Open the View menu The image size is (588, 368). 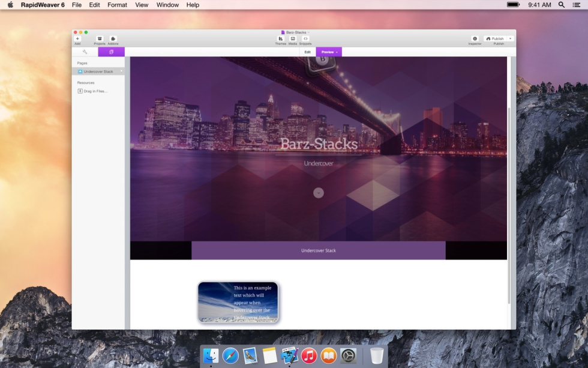pyautogui.click(x=142, y=5)
